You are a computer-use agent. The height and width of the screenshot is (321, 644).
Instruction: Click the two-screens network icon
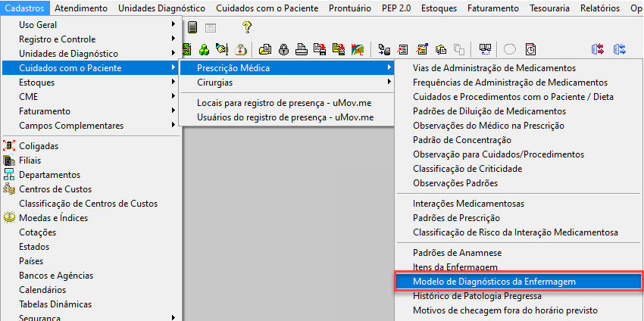[485, 50]
